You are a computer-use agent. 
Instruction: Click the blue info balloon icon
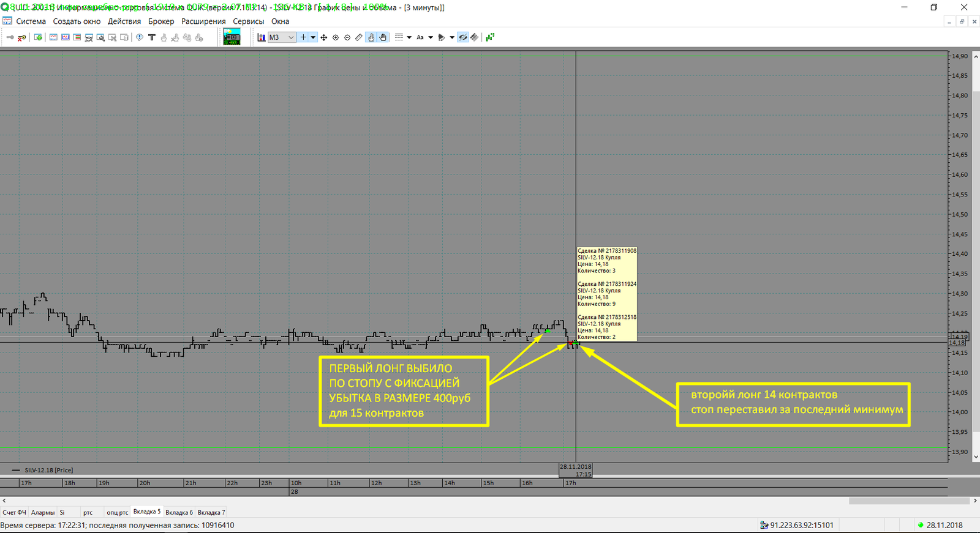tap(140, 37)
